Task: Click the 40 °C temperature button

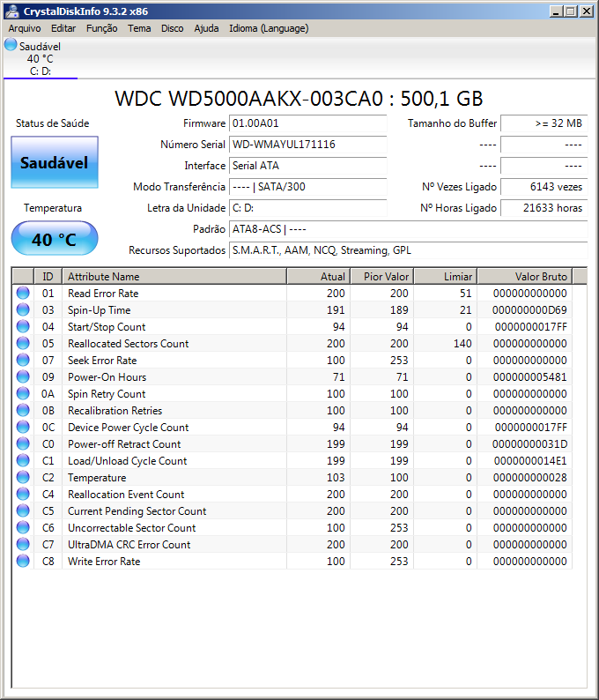Action: point(55,238)
